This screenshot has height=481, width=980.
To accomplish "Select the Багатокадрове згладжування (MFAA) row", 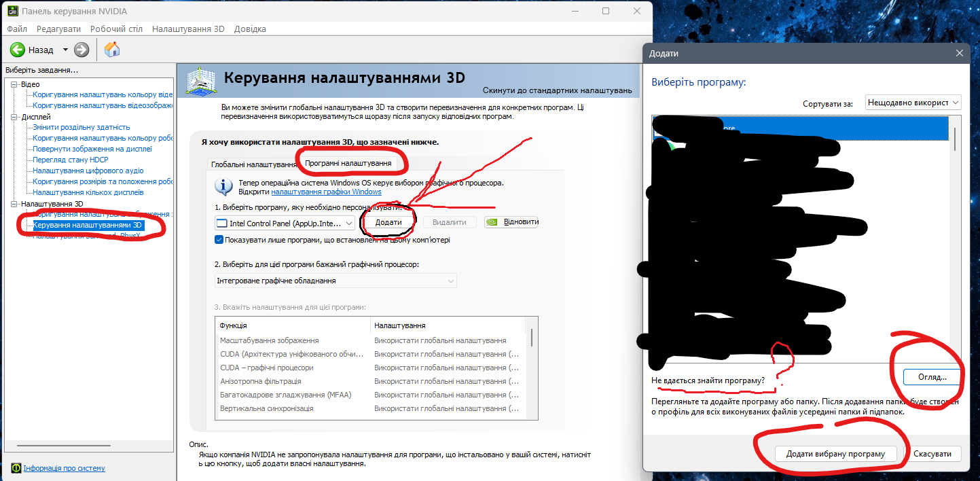I will pyautogui.click(x=371, y=395).
